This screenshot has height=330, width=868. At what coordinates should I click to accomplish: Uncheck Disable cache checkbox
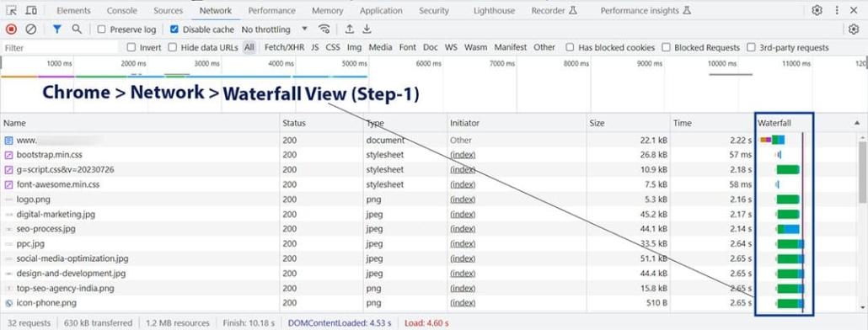pos(174,29)
